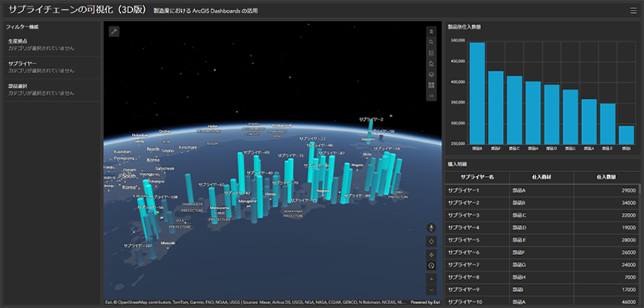This screenshot has height=308, width=644.
Task: Open the basemap gallery grid icon
Action: coord(431,85)
